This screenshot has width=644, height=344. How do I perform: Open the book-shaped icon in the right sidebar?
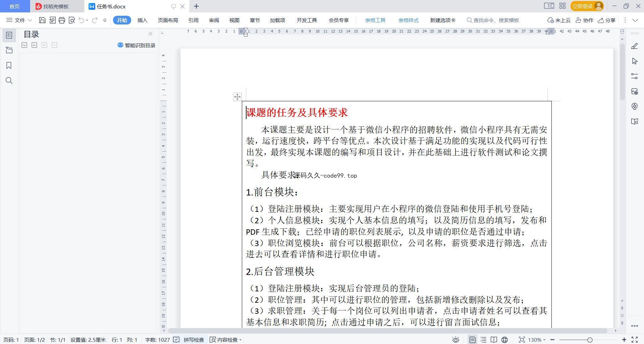[634, 121]
